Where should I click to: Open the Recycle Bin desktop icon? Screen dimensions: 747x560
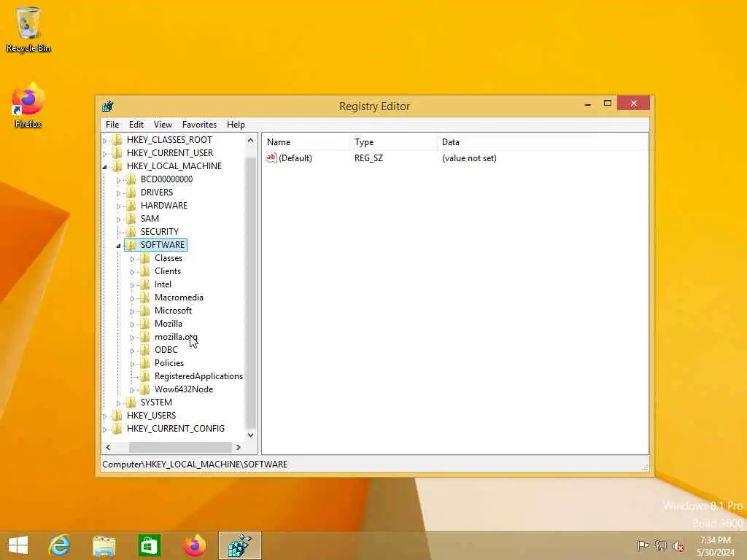click(x=28, y=29)
